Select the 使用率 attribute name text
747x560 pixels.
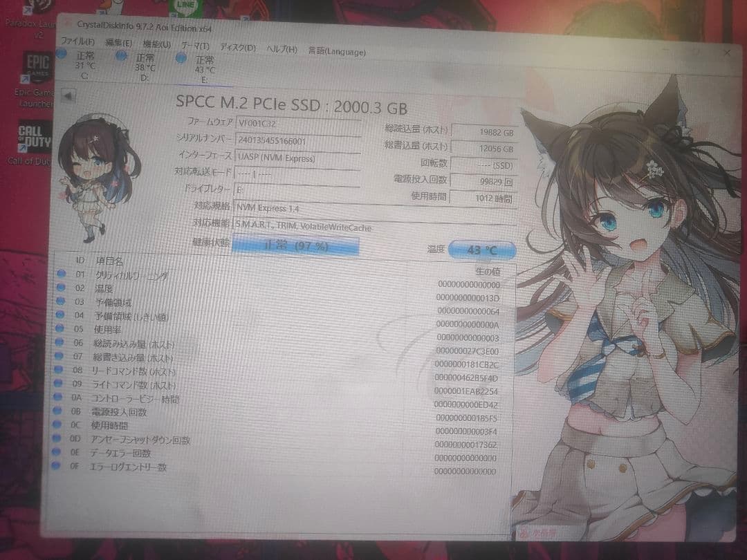point(107,330)
